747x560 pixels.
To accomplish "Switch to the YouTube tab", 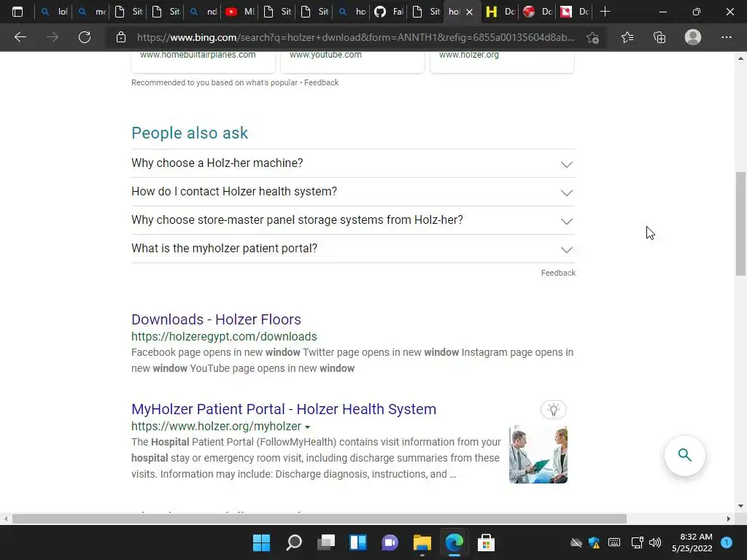I will tap(240, 12).
